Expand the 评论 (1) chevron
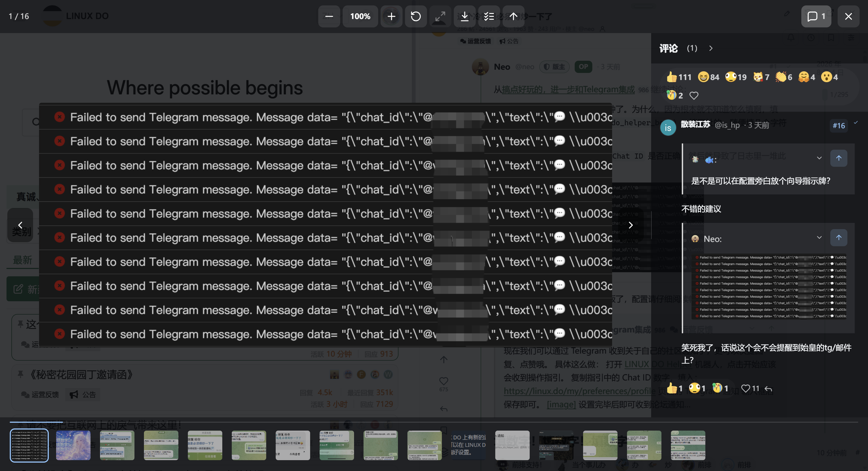 click(x=711, y=48)
